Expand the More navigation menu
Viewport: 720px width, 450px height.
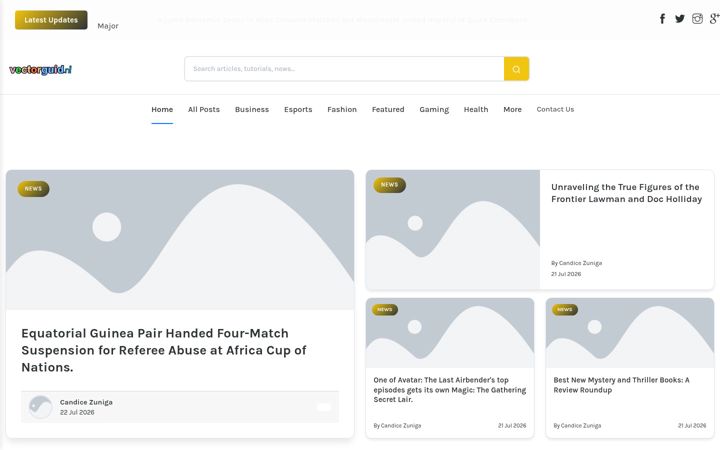(512, 109)
